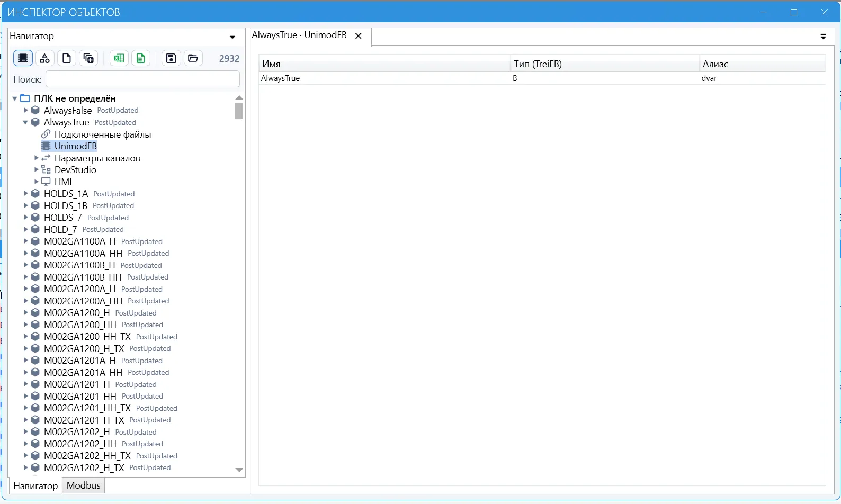This screenshot has height=504, width=841.
Task: Select the AlwaysTrue · UnimodFB tab
Action: click(299, 35)
